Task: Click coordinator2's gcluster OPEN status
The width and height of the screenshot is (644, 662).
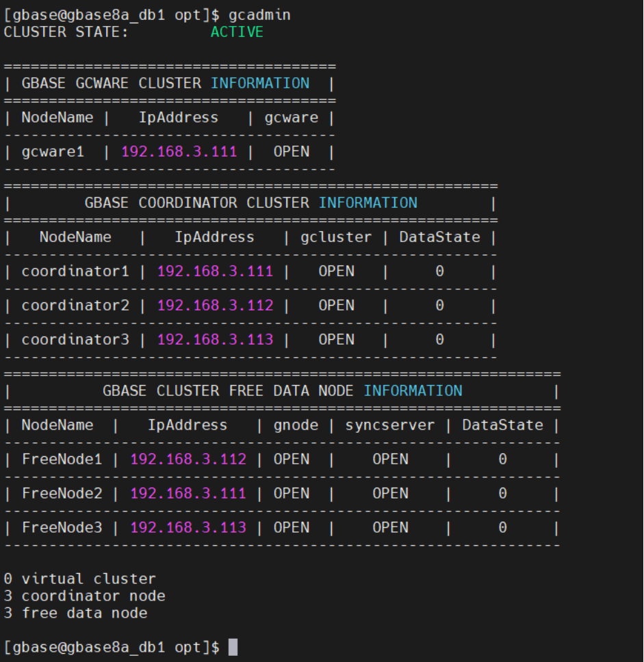Action: coord(336,305)
